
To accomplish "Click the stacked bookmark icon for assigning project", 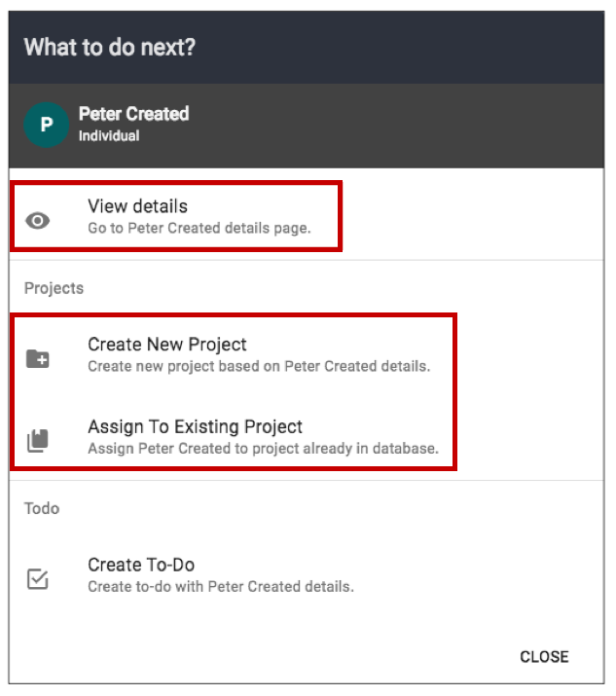I will pyautogui.click(x=38, y=441).
